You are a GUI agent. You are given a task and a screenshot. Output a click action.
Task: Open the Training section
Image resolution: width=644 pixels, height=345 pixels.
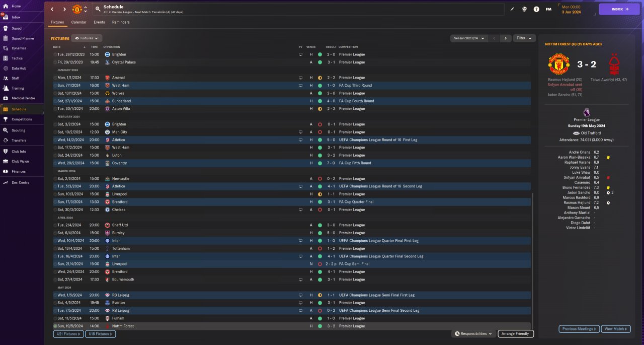[x=22, y=88]
